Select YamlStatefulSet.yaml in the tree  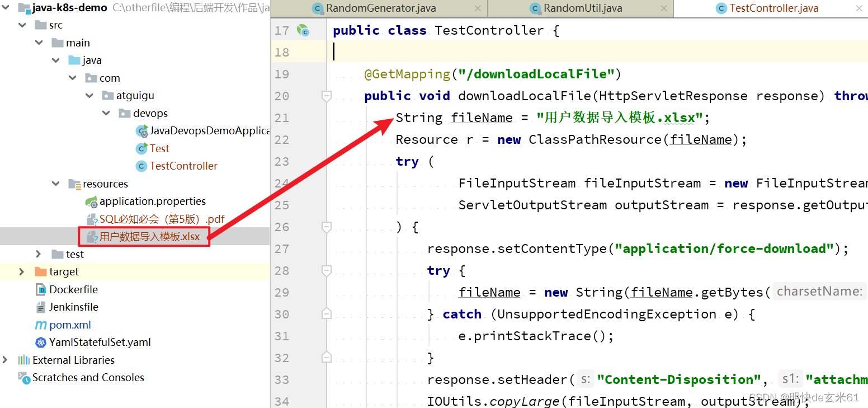click(x=100, y=342)
